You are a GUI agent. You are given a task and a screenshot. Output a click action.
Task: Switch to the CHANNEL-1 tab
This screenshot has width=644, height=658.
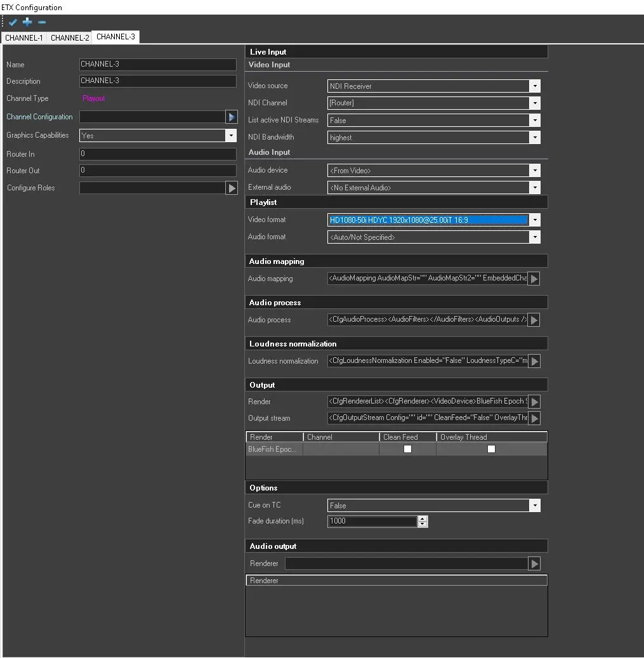(24, 38)
